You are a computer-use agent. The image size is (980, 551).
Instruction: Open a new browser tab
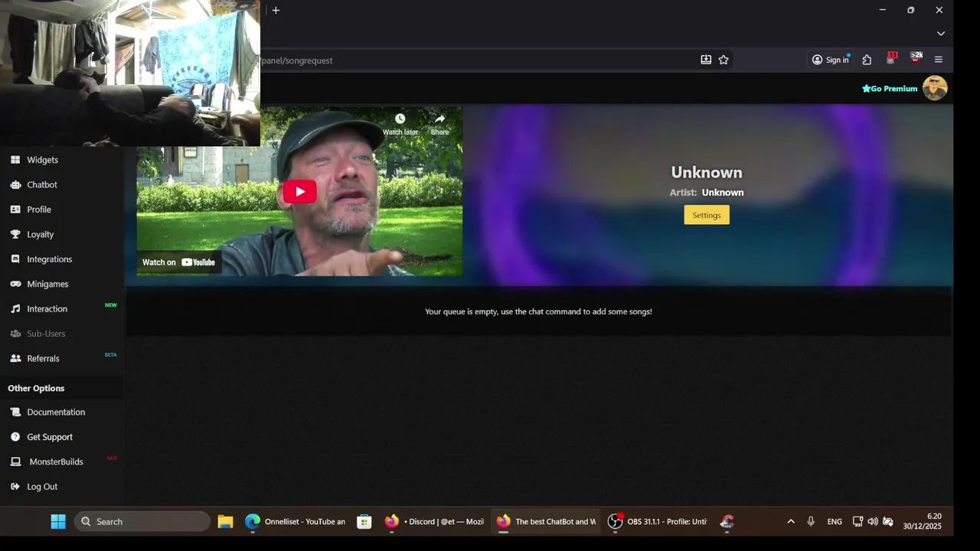276,10
